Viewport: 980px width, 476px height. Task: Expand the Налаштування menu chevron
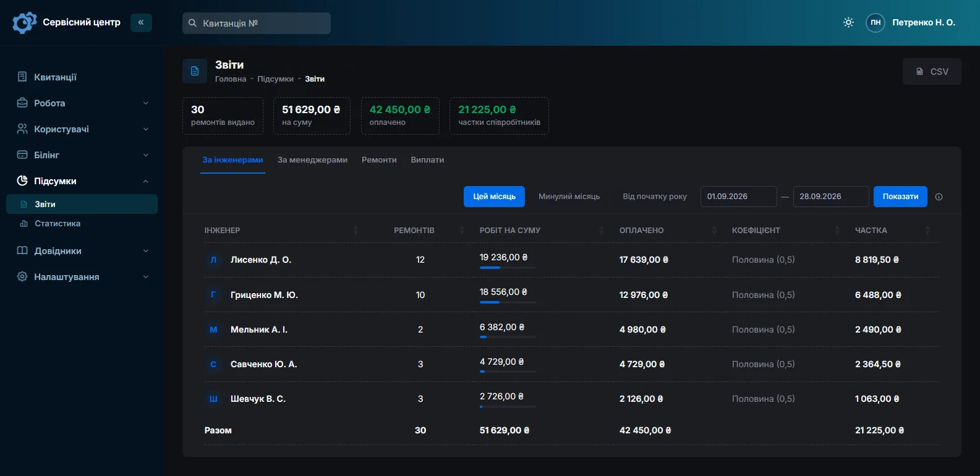[146, 277]
